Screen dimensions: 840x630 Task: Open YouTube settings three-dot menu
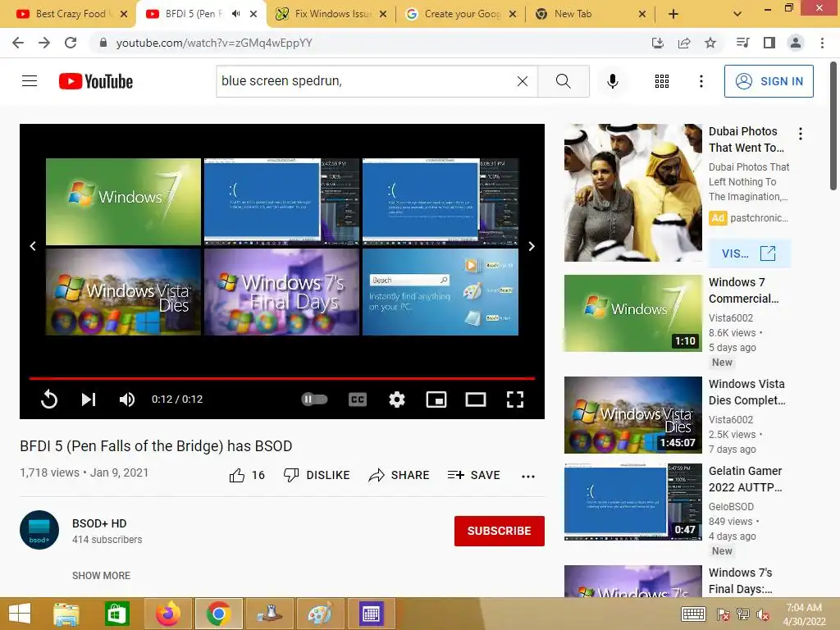pos(701,81)
